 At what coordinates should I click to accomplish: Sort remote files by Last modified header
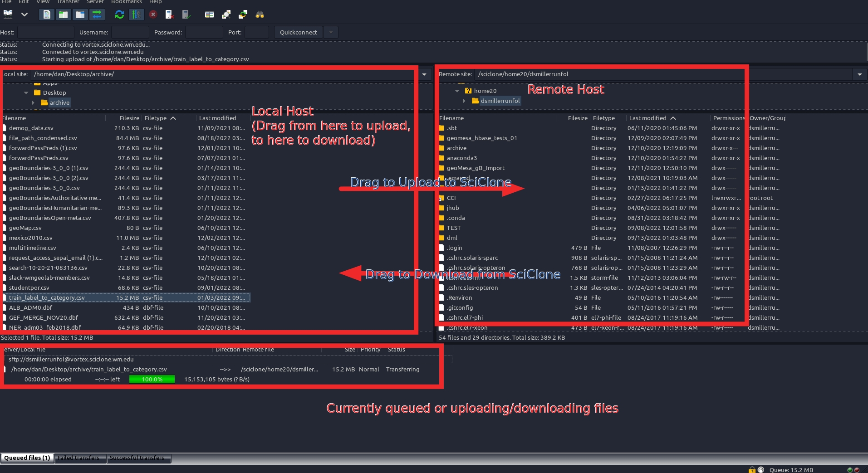(647, 118)
